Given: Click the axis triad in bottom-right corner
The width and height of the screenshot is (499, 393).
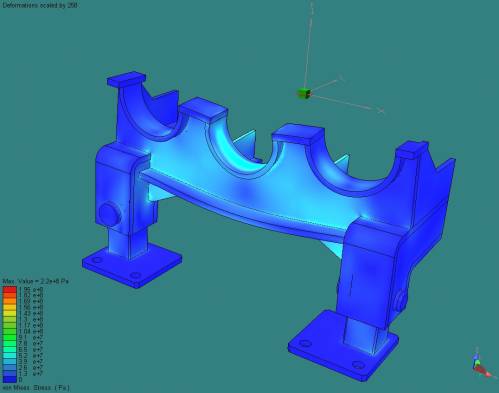Looking at the screenshot, I should [480, 363].
